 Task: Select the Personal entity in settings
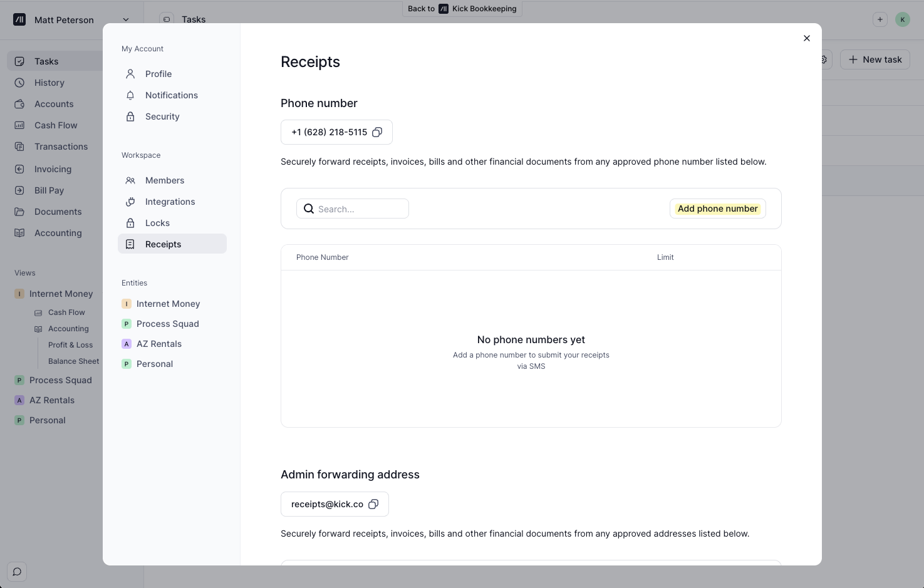tap(154, 364)
